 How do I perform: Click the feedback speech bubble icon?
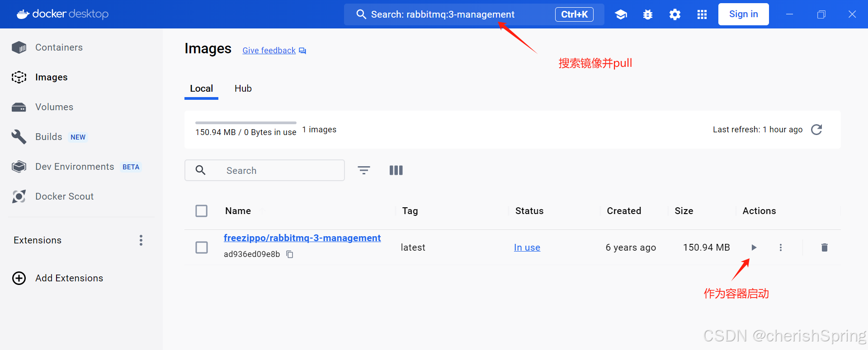coord(302,51)
